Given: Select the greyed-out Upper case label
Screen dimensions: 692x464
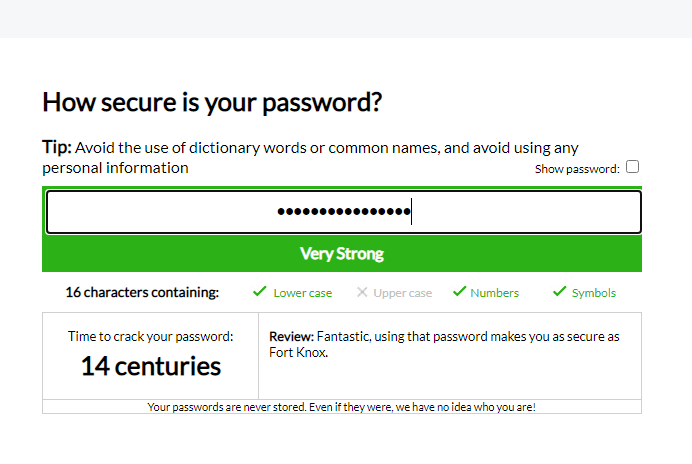Looking at the screenshot, I should point(402,293).
